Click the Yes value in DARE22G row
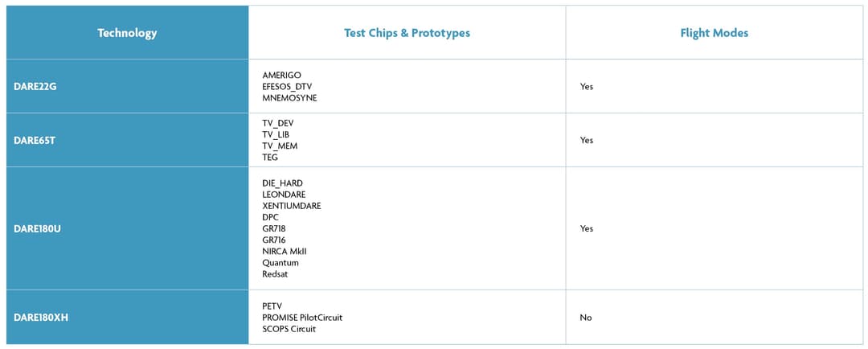Image resolution: width=868 pixels, height=349 pixels. point(587,86)
